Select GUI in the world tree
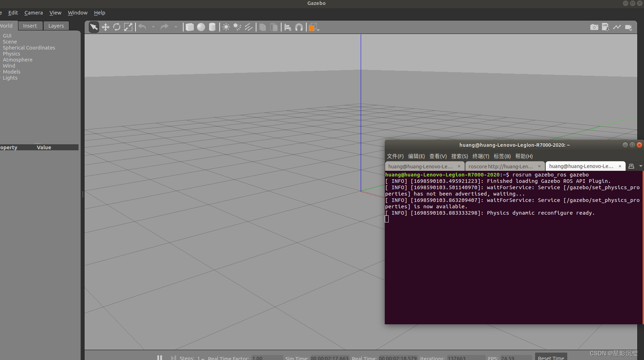The height and width of the screenshot is (360, 644). [x=7, y=36]
